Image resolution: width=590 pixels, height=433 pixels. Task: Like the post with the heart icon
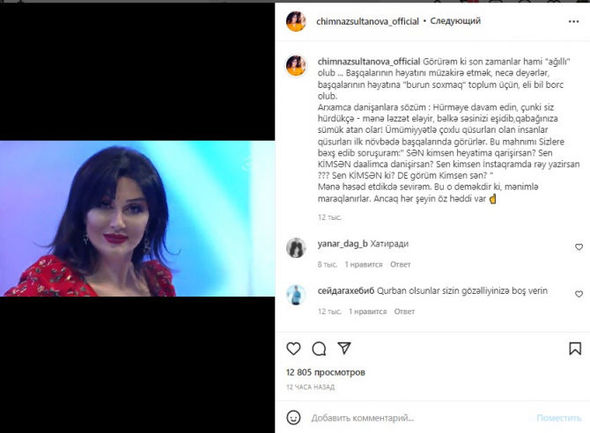point(293,349)
